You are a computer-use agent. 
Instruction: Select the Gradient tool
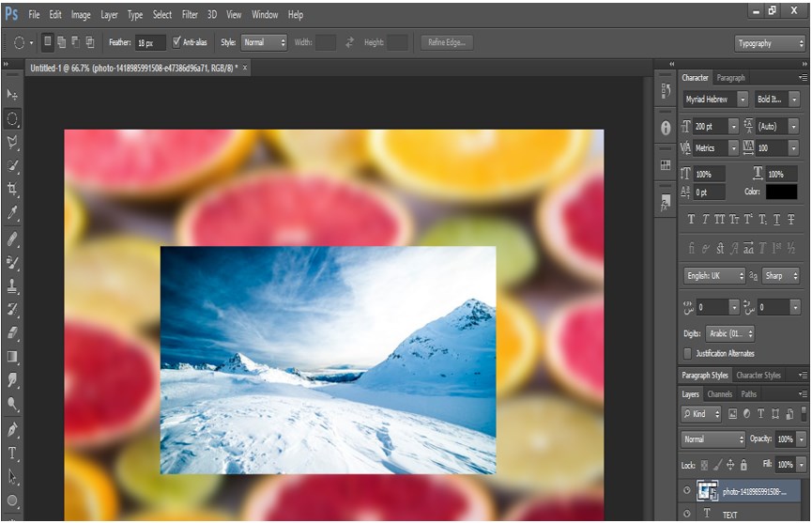12,357
